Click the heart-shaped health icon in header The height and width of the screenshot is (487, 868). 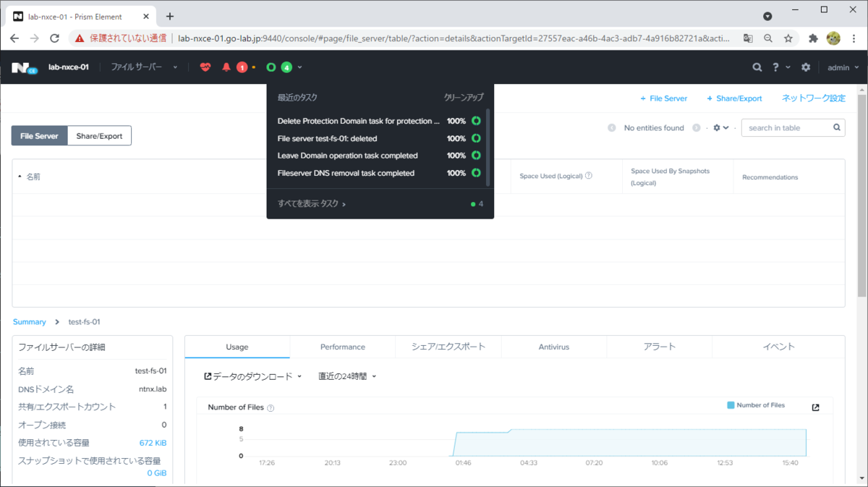pyautogui.click(x=206, y=66)
